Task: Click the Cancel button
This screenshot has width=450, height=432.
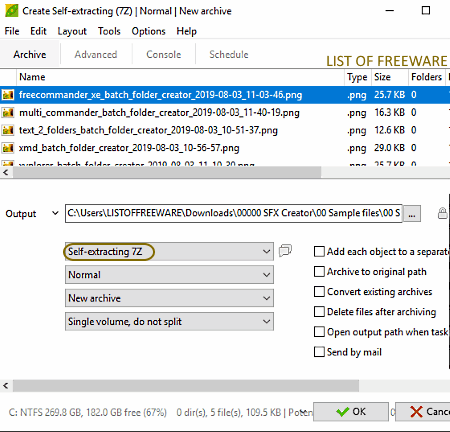Action: (423, 412)
